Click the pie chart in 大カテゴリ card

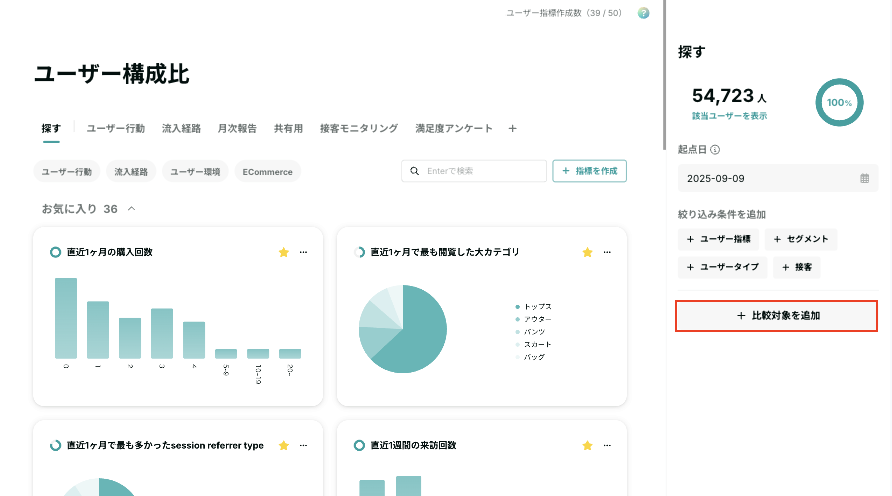[x=403, y=329]
